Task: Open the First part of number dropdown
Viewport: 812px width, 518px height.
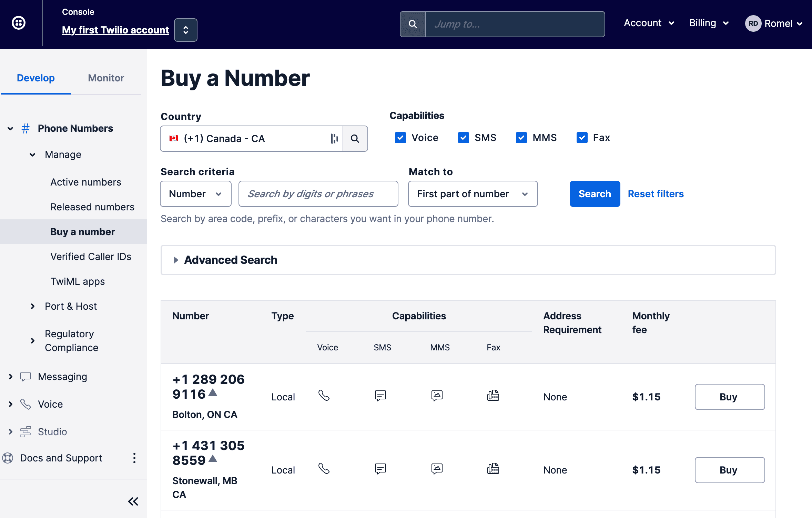Action: click(473, 194)
